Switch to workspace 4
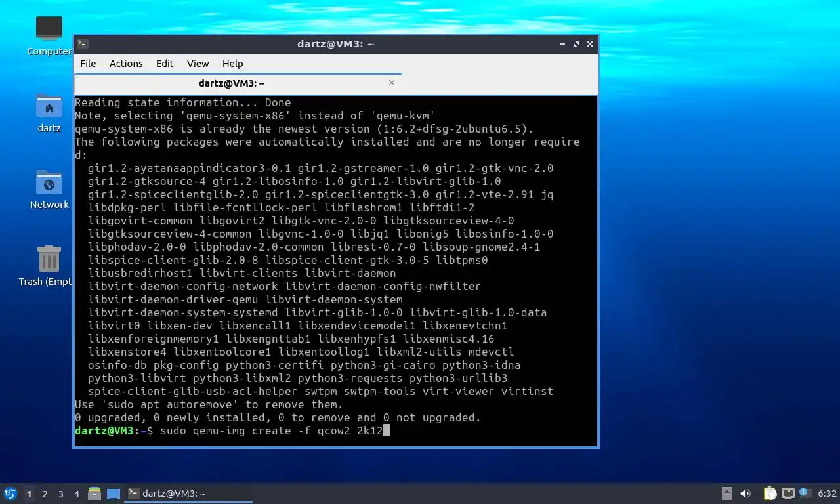 pyautogui.click(x=76, y=494)
